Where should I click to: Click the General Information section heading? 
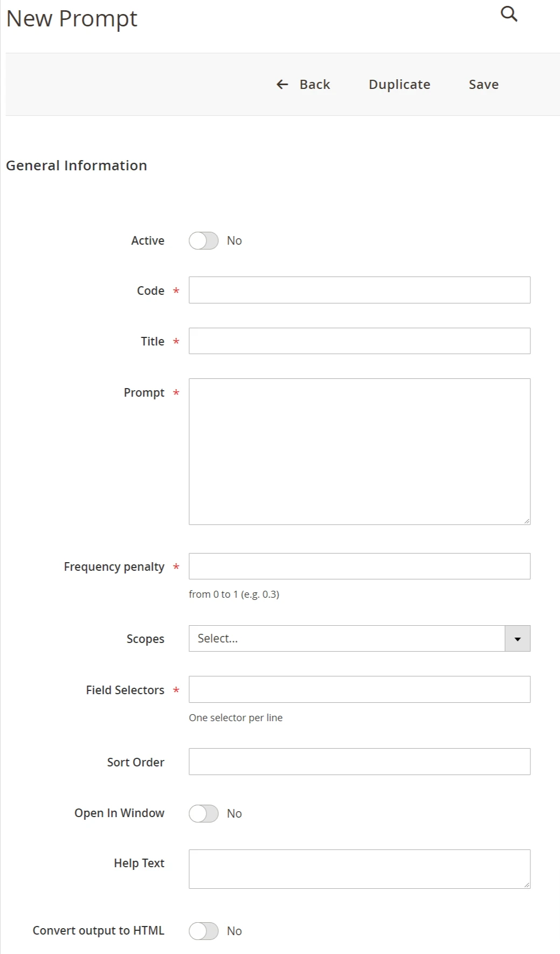point(77,165)
